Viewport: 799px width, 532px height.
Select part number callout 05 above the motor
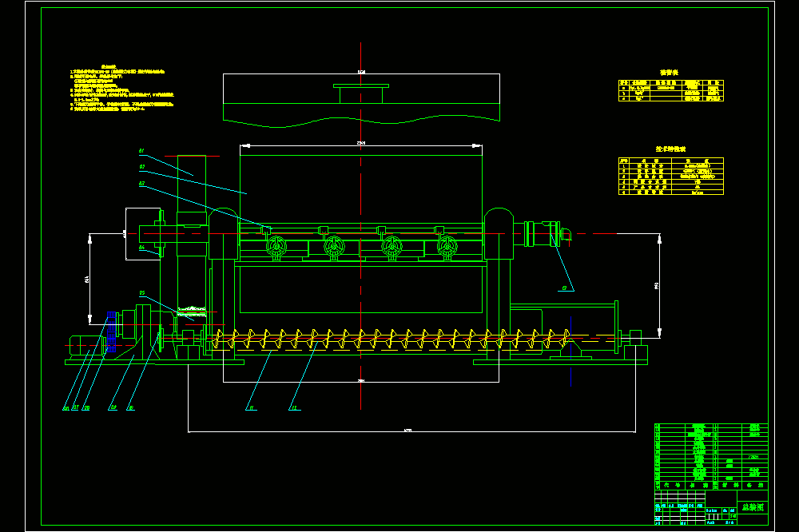(x=142, y=293)
